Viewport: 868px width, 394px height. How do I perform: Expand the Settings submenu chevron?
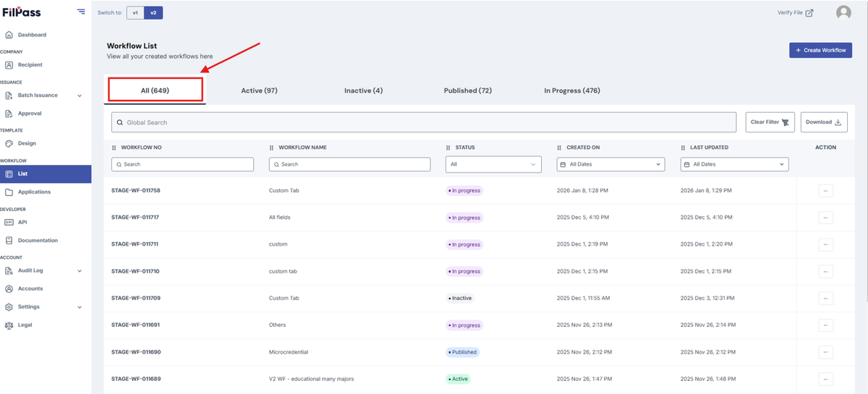pos(80,307)
